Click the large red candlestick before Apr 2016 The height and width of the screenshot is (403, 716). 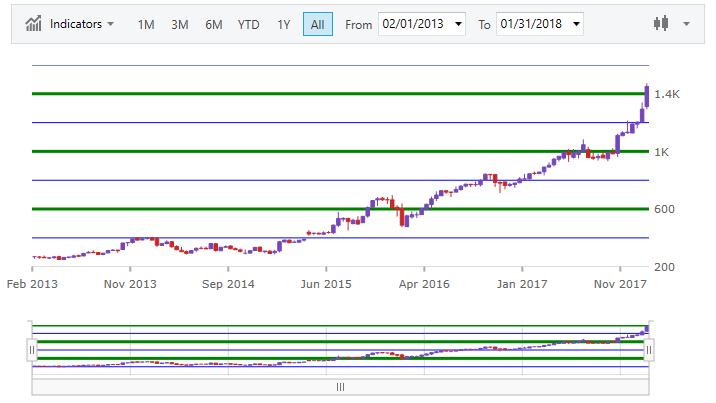[x=402, y=216]
